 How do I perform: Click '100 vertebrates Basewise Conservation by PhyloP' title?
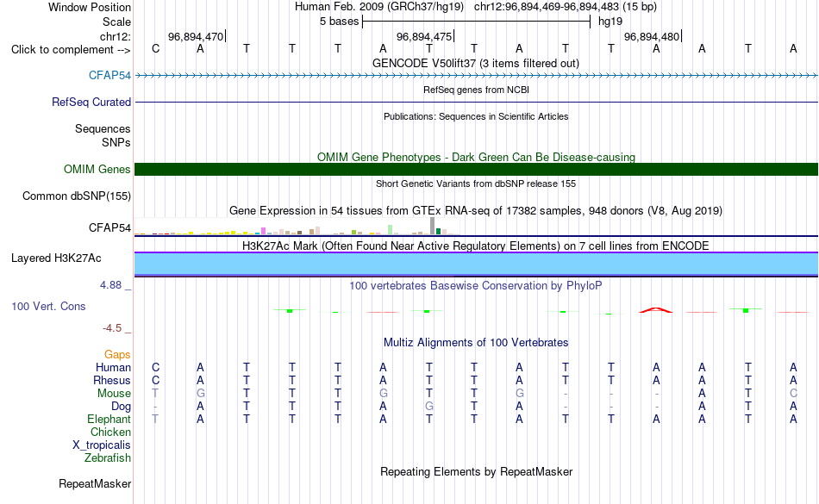coord(476,285)
